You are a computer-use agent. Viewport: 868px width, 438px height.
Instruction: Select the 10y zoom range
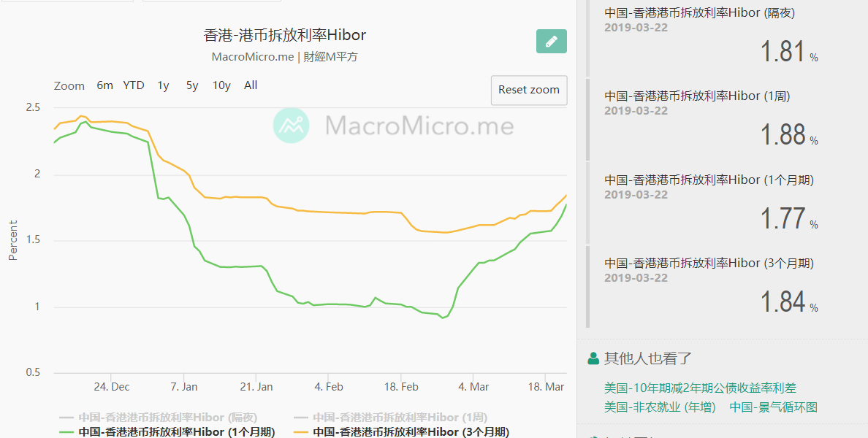point(221,85)
